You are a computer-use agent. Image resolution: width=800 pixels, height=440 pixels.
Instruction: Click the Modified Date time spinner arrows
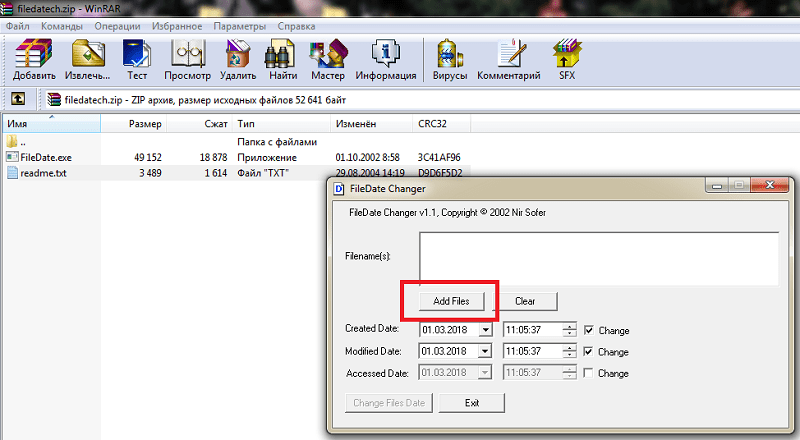click(569, 352)
